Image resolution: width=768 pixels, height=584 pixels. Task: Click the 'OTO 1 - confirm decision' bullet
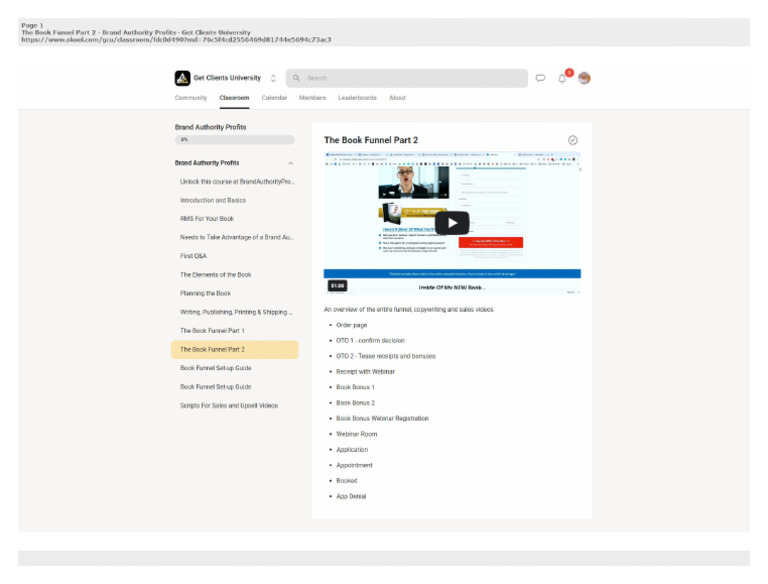pos(370,341)
